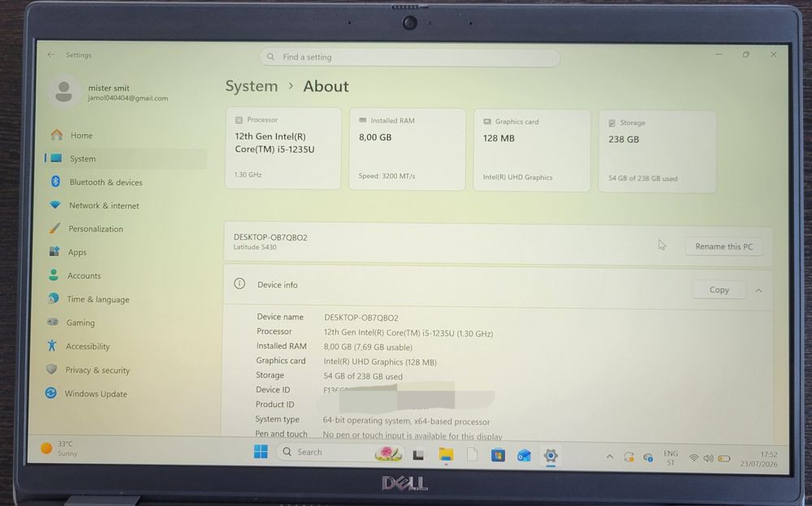The image size is (812, 506).
Task: Go back with the Settings back arrow
Action: [x=50, y=54]
